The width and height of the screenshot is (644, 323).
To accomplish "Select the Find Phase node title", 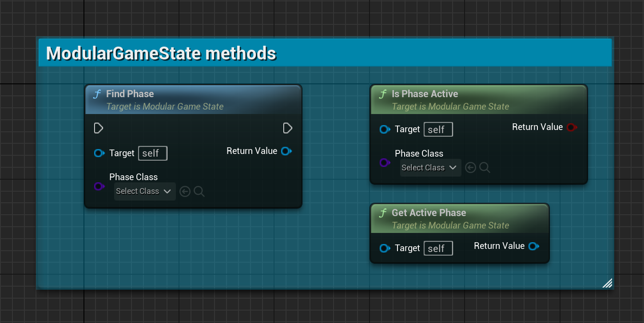I will pyautogui.click(x=130, y=94).
